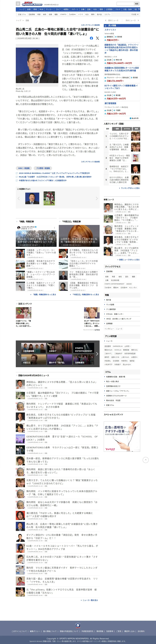Select the baseball players photo thumbnail
This screenshot has width=156, height=644.
pos(49,198)
